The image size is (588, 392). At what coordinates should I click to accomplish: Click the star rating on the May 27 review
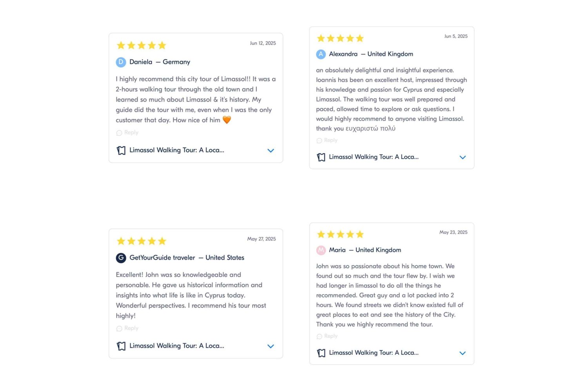click(142, 241)
